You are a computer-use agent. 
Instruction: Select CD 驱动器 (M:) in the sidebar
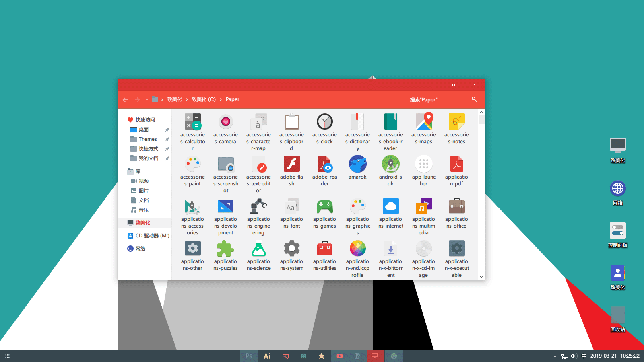click(148, 236)
